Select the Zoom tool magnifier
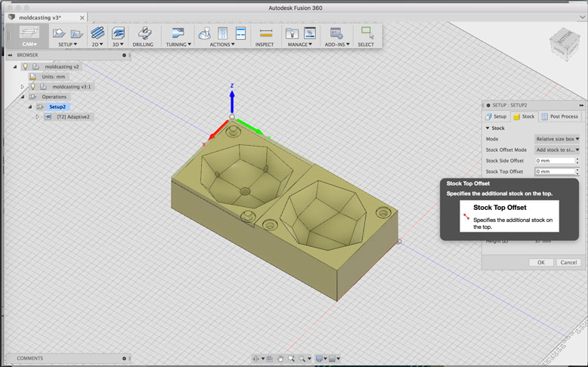 (x=291, y=359)
